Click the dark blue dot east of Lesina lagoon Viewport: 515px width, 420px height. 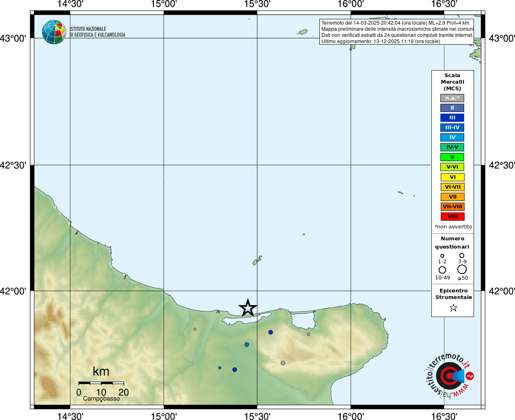click(271, 332)
